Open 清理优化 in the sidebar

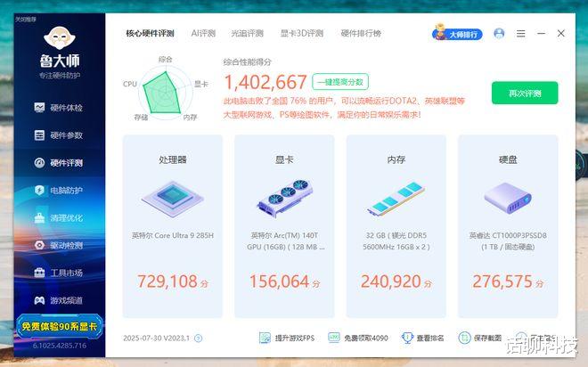pos(59,218)
